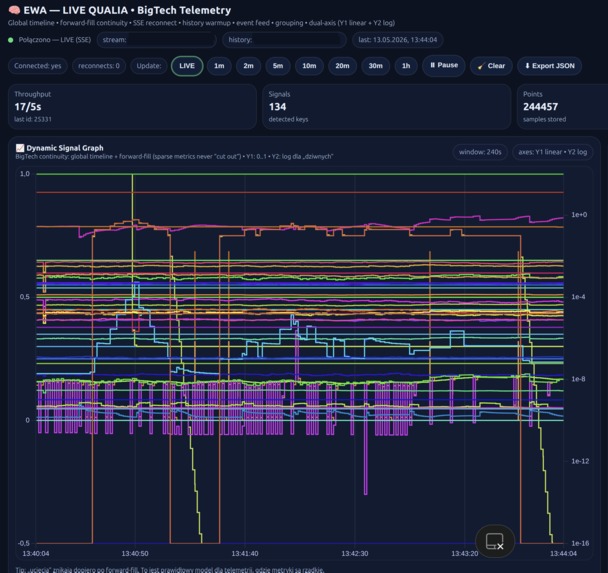Click the 'reconnects: 0' pill
The image size is (608, 573).
[99, 66]
